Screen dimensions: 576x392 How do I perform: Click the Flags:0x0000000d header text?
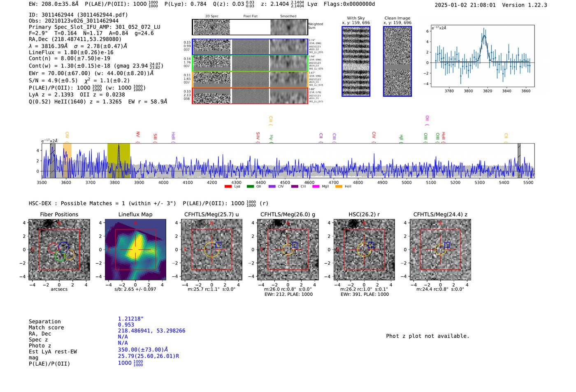tap(349, 4)
